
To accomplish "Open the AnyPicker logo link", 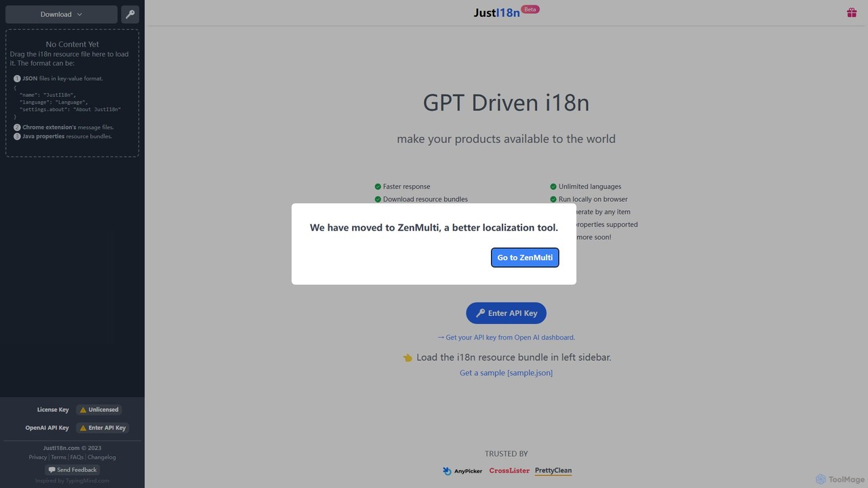I will 462,471.
